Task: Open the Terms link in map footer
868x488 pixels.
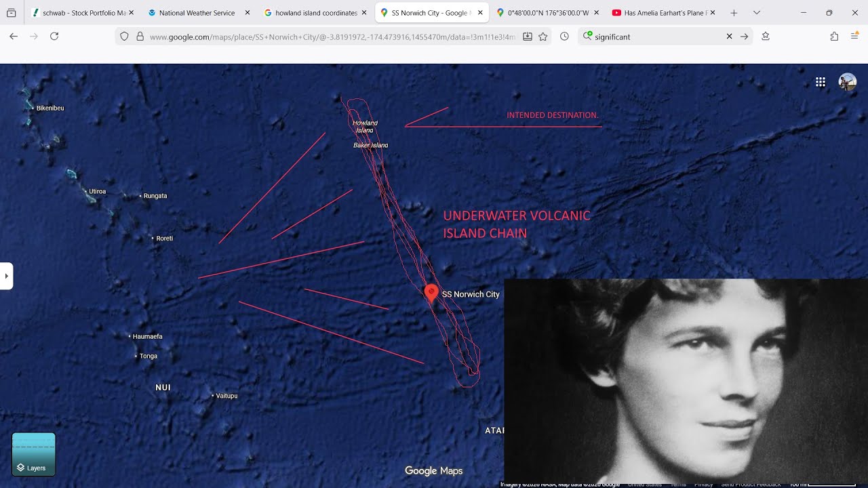Action: click(678, 485)
